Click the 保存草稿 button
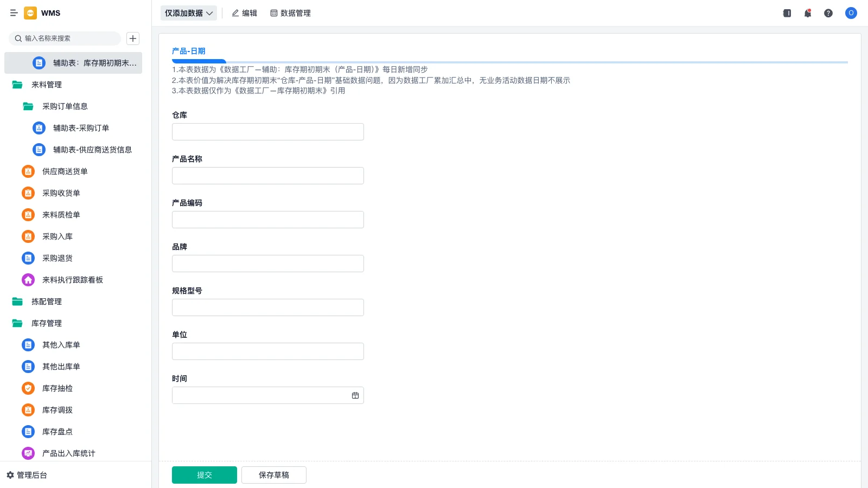This screenshot has height=488, width=868. 274,475
